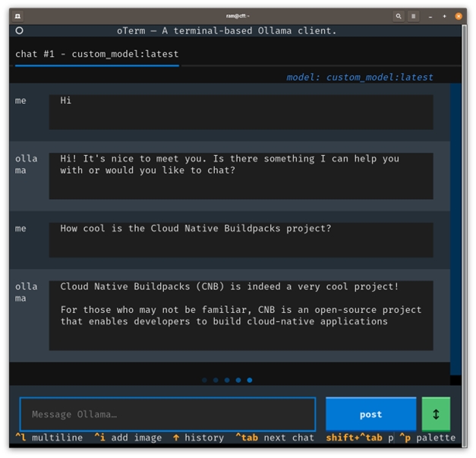Select the 'Hi' message from me
The height and width of the screenshot is (458, 476).
coord(241,112)
